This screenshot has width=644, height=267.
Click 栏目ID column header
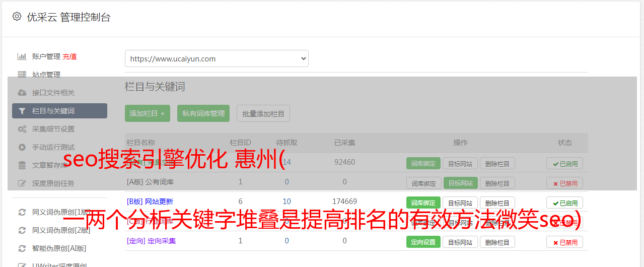coord(240,143)
